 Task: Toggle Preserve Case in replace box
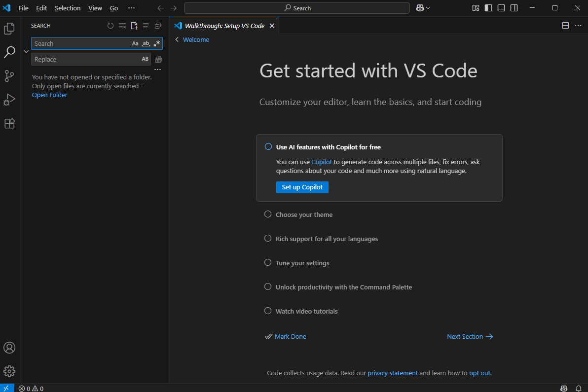click(145, 59)
